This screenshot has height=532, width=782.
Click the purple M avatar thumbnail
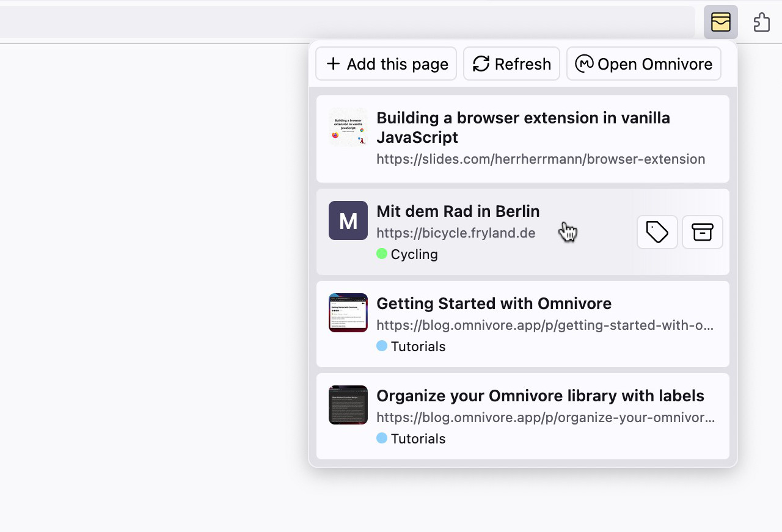(348, 220)
